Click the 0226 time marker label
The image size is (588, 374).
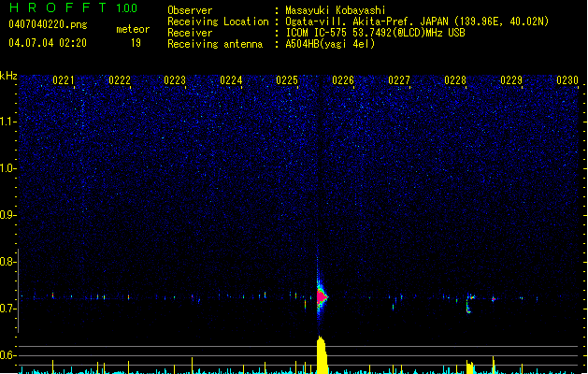(x=343, y=80)
